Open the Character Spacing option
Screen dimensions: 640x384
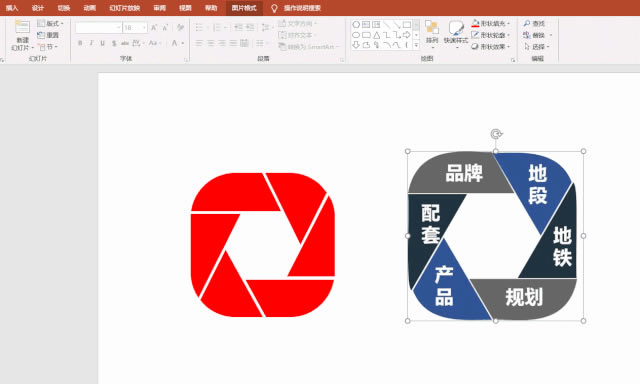(138, 43)
